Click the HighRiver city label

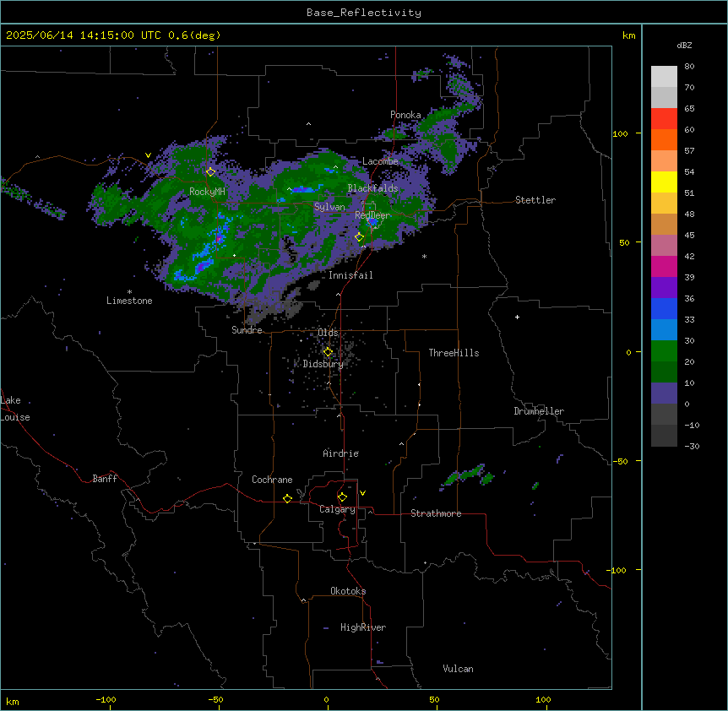coord(363,627)
